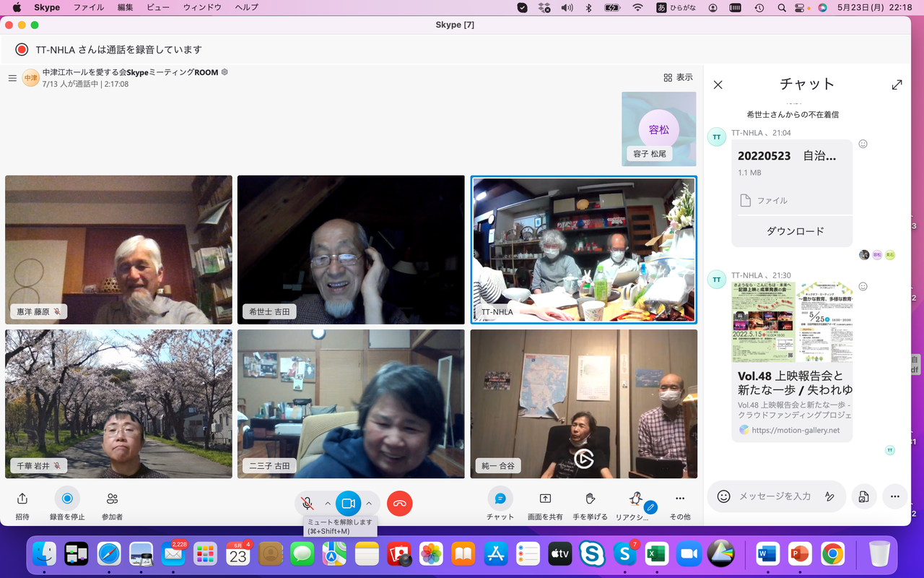The image size is (924, 578).
Task: Click the recording indicator in the banner
Action: (x=22, y=50)
